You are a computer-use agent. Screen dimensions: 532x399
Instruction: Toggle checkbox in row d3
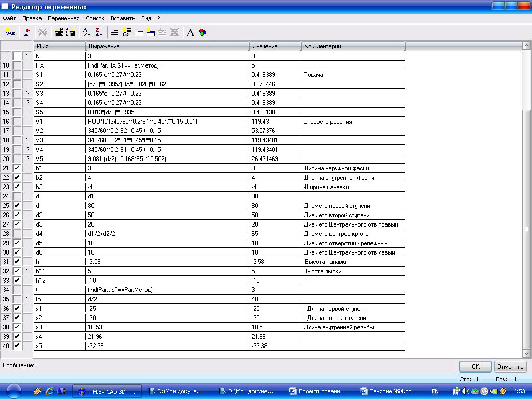click(x=17, y=224)
